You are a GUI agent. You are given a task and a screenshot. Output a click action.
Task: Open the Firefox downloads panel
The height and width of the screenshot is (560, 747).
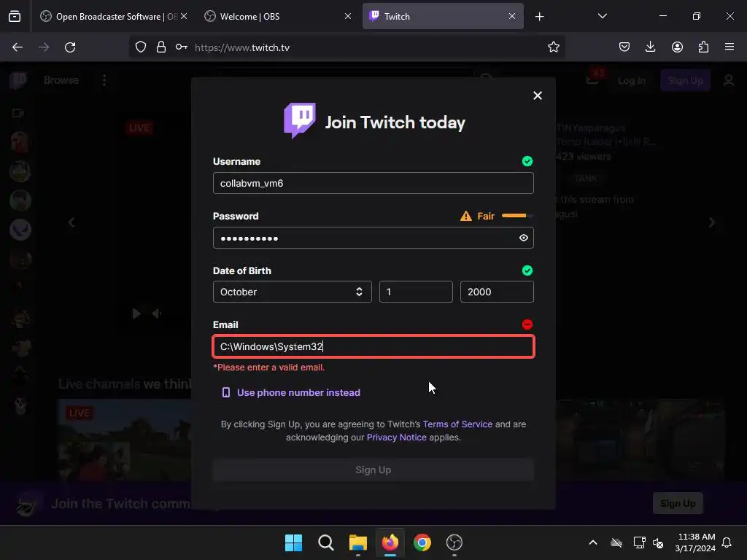tap(650, 47)
